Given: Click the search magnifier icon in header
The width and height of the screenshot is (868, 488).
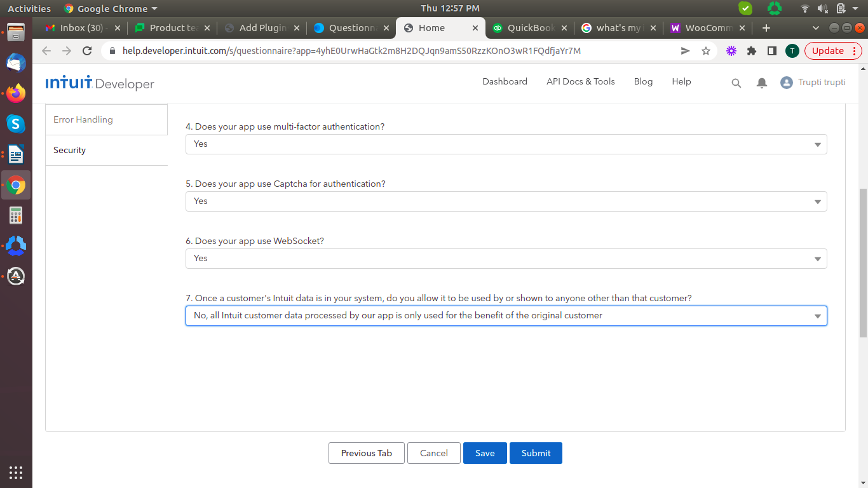Looking at the screenshot, I should tap(736, 83).
